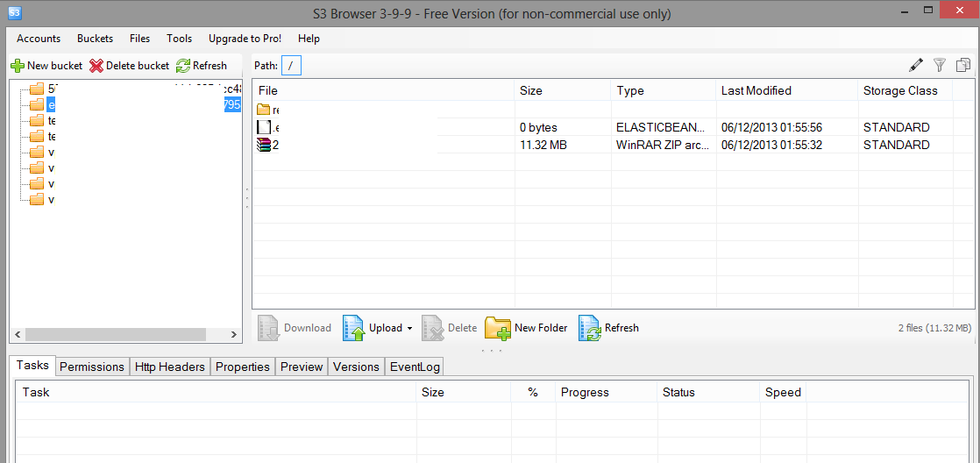Click STANDARD in the 11.32 MB row
The width and height of the screenshot is (980, 463).
896,145
